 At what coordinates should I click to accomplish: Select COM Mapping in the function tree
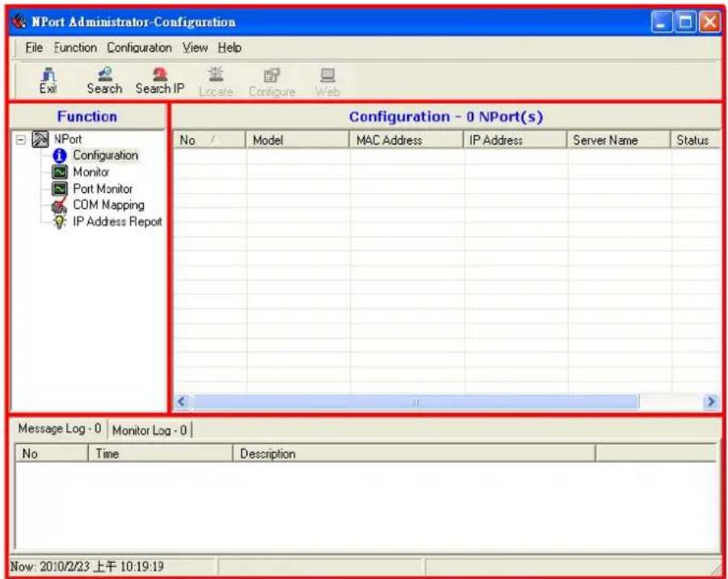tap(108, 205)
